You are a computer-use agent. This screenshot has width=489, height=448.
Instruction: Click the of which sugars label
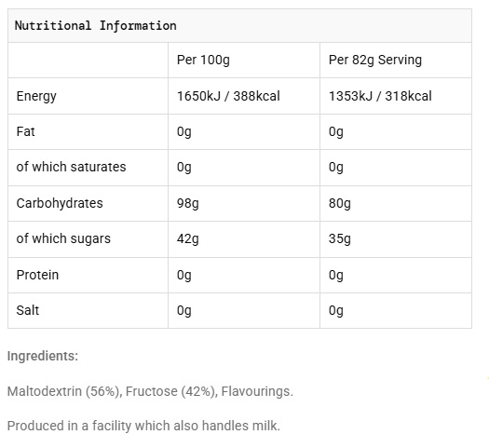tap(63, 238)
